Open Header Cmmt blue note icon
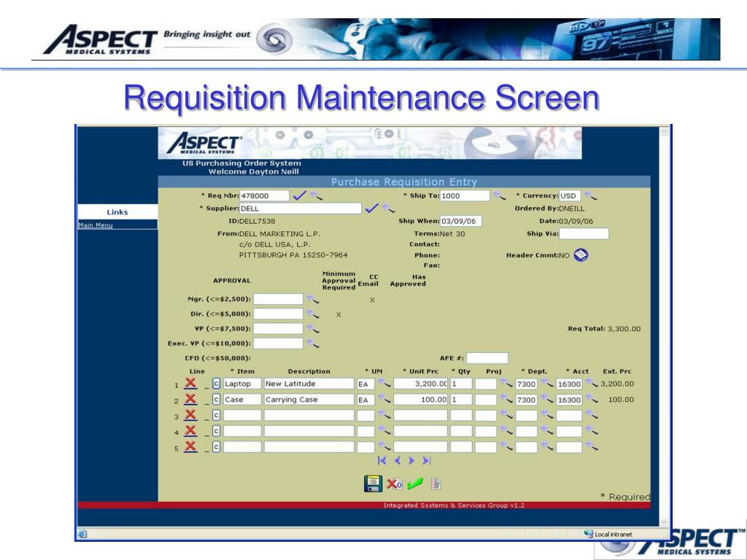This screenshot has width=747, height=560. 581,254
